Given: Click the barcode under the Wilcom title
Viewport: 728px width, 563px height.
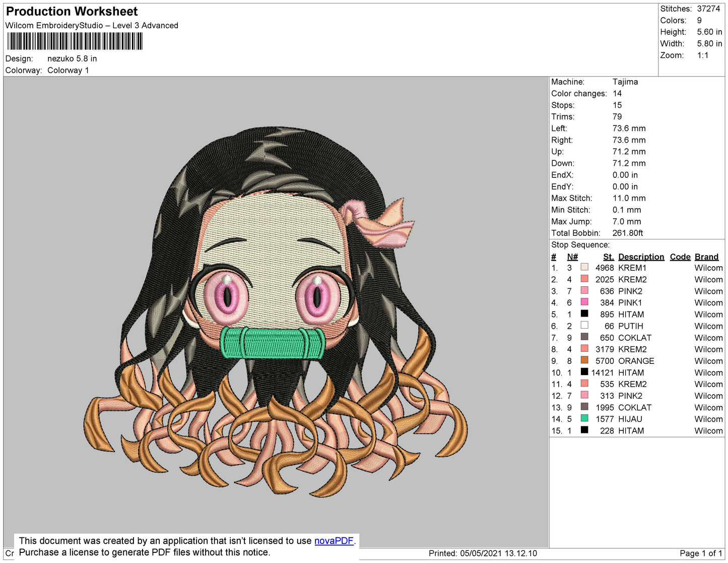Looking at the screenshot, I should [75, 41].
